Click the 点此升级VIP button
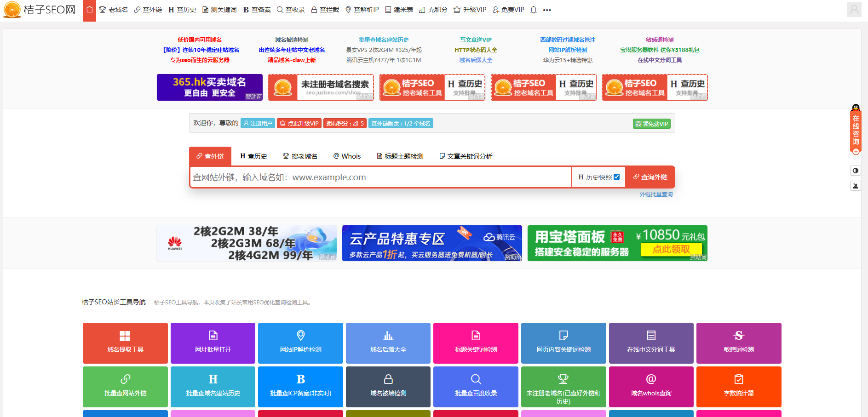The image size is (868, 417). pos(299,123)
